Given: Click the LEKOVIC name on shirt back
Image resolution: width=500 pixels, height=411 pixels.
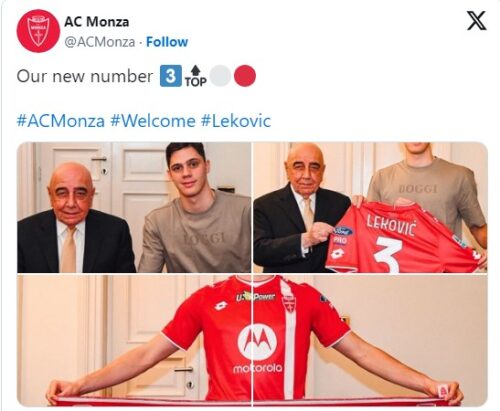Looking at the screenshot, I should [x=391, y=225].
